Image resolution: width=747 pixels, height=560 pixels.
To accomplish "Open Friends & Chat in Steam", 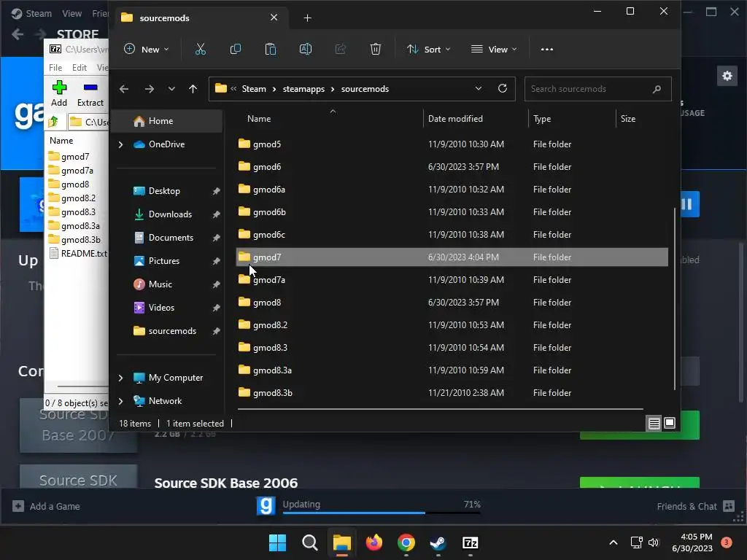I will [695, 506].
